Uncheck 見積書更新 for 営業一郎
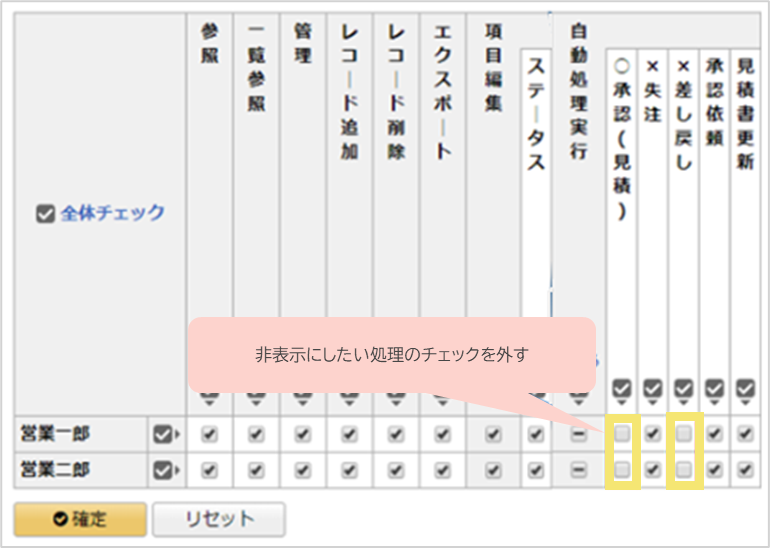This screenshot has height=548, width=770. [x=745, y=433]
